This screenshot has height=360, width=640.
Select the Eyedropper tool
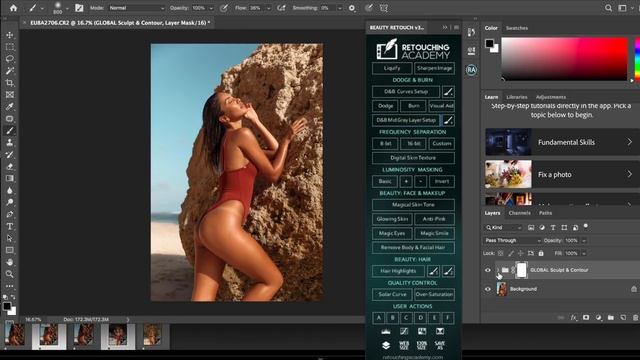point(10,107)
